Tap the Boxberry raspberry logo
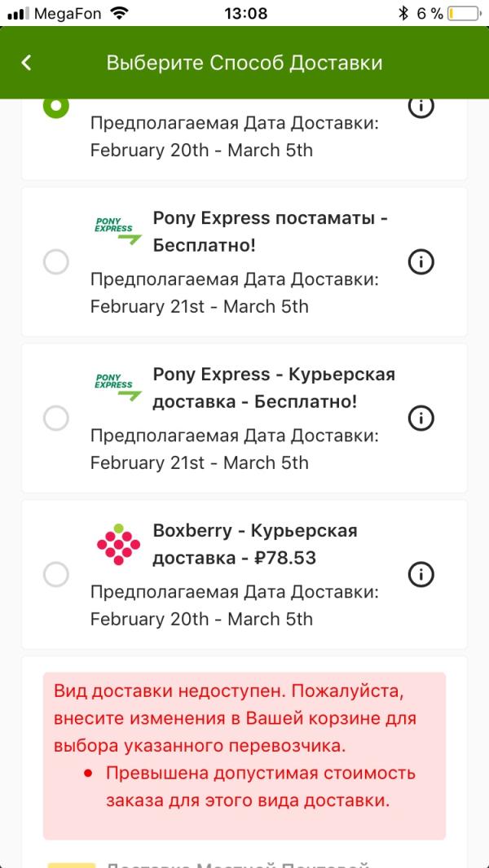The height and width of the screenshot is (868, 489). point(119,544)
